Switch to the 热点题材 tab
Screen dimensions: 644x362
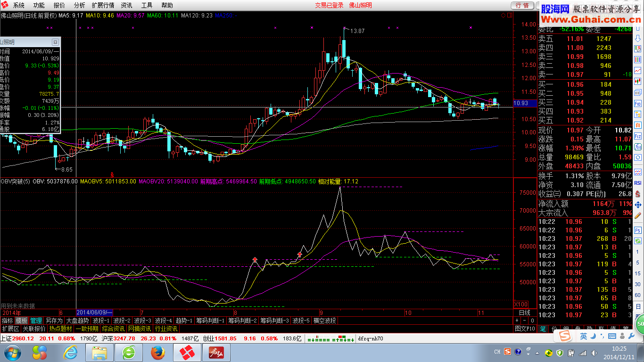pyautogui.click(x=61, y=329)
